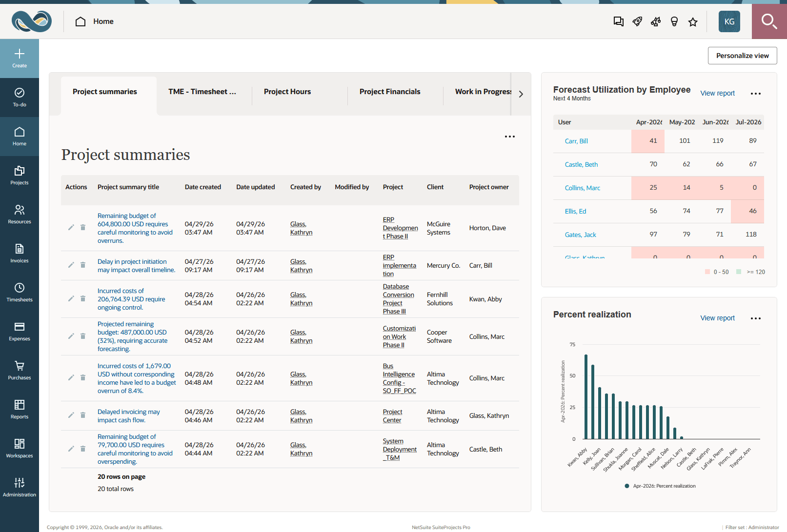
Task: Switch to the Project Financials tab
Action: pos(395,92)
